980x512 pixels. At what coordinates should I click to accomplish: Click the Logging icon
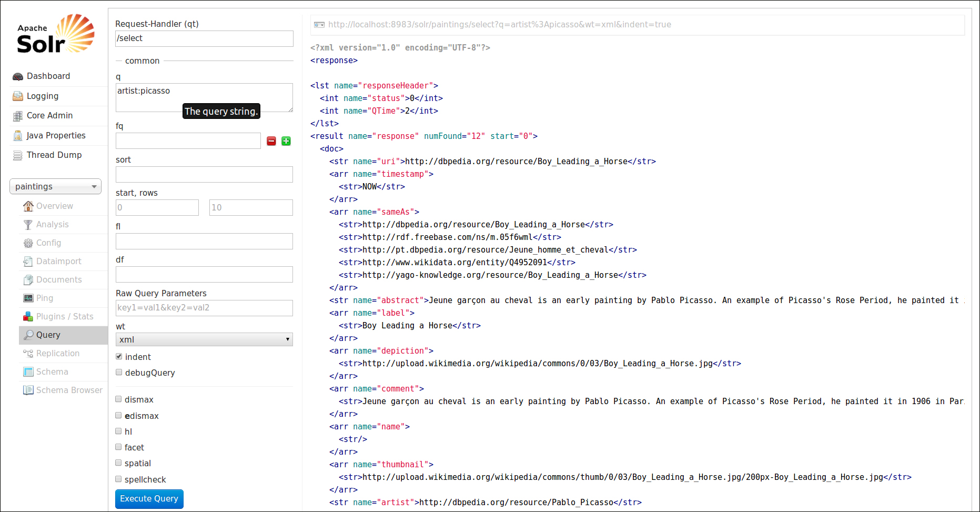18,96
